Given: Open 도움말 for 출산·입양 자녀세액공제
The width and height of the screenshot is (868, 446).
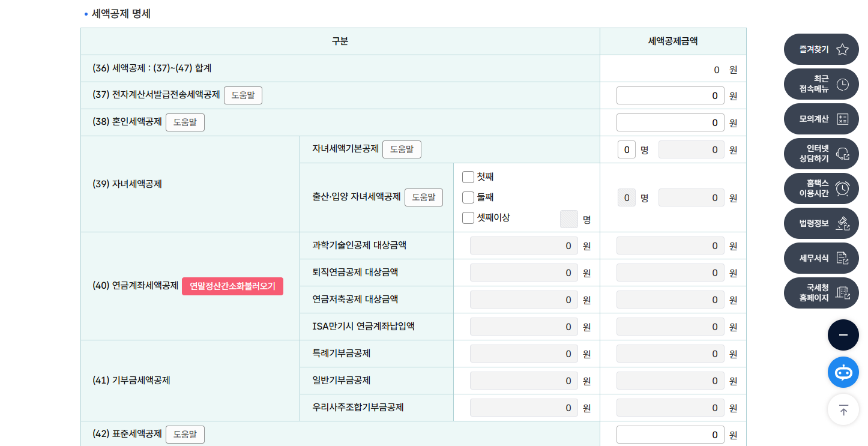Looking at the screenshot, I should point(424,197).
